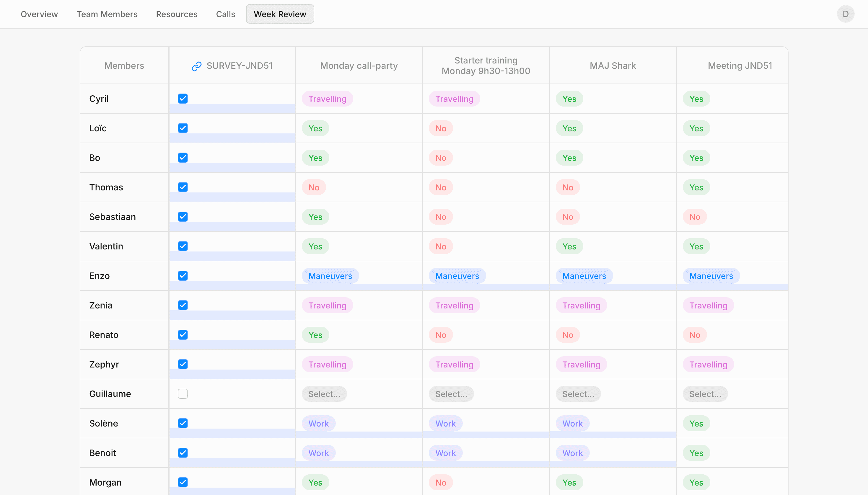Go to the Calls tab
This screenshot has height=495, width=868.
click(x=225, y=14)
